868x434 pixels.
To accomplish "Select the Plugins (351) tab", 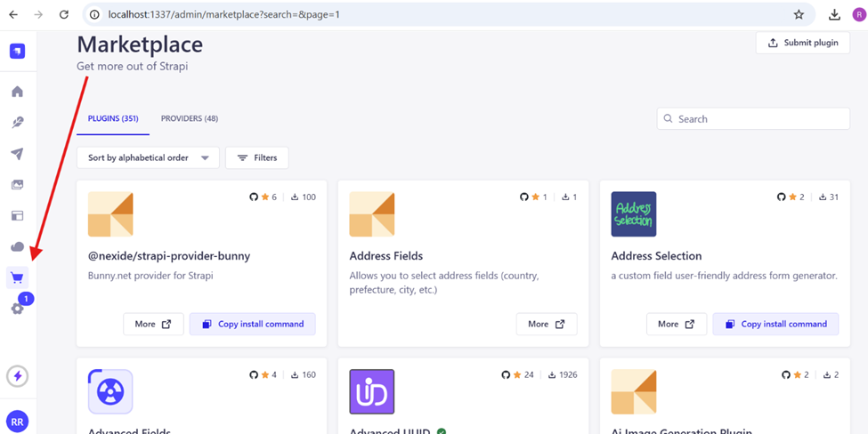I will 112,118.
